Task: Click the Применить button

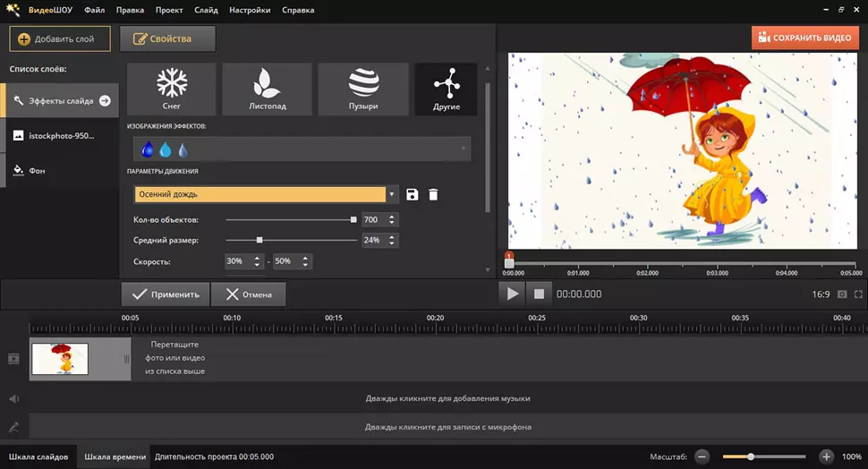Action: coord(166,294)
